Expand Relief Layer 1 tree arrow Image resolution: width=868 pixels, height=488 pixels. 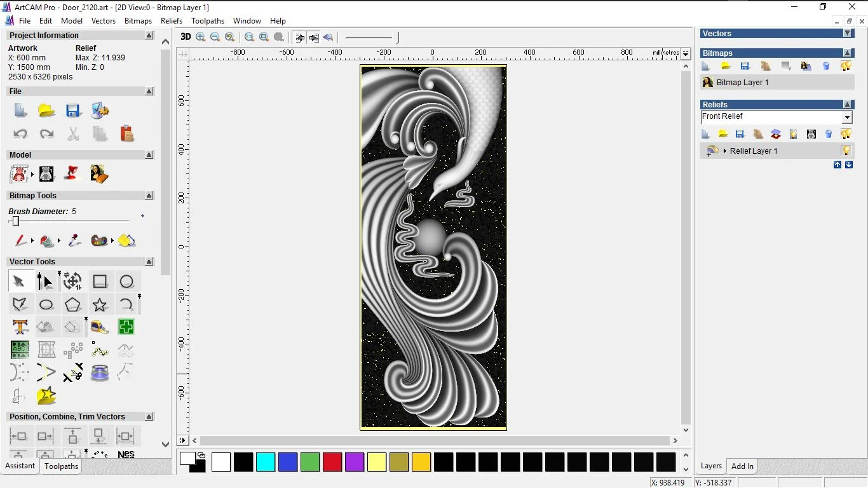(725, 151)
